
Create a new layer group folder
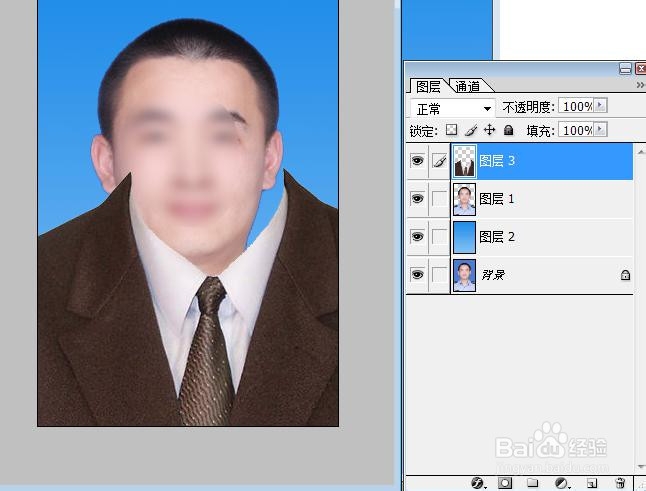coord(532,482)
